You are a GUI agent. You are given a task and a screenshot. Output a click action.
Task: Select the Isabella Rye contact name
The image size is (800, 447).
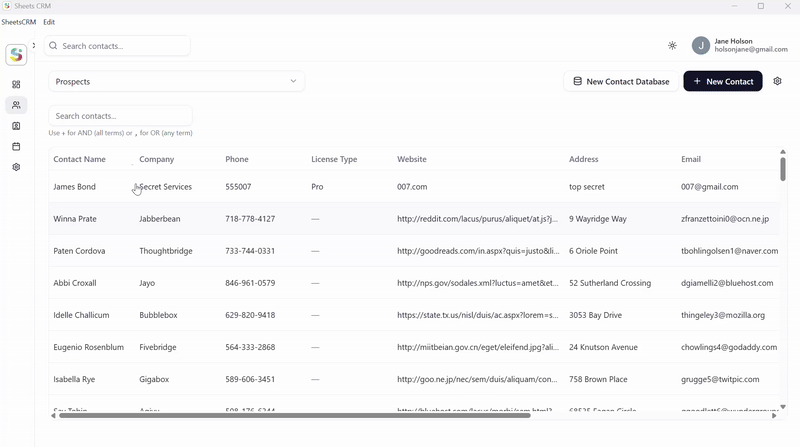(x=74, y=380)
